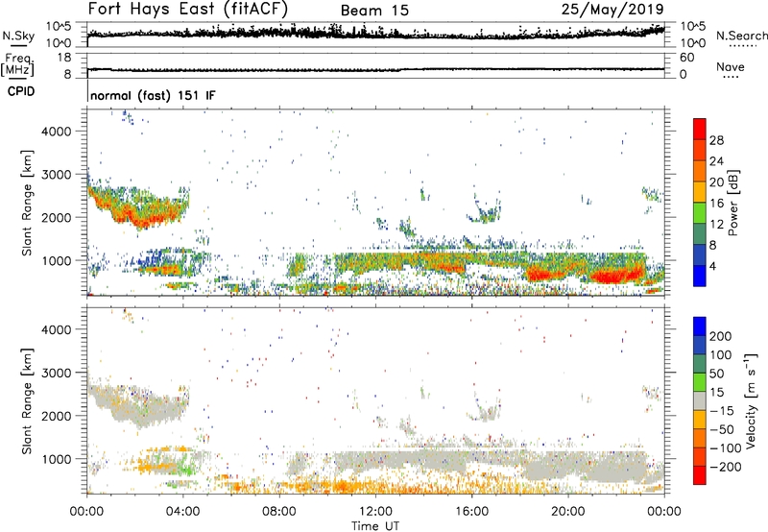The width and height of the screenshot is (768, 532).
Task: Click the '04:00' time tick label
Action: coord(183,512)
